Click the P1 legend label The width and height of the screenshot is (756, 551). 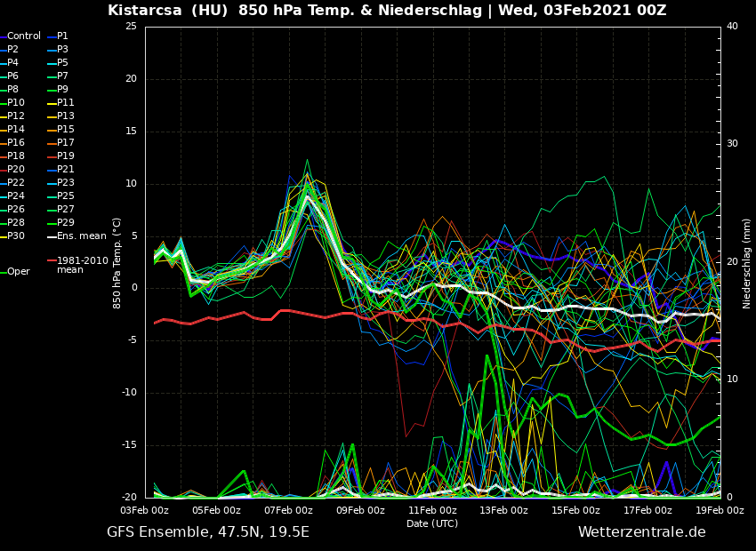62,36
